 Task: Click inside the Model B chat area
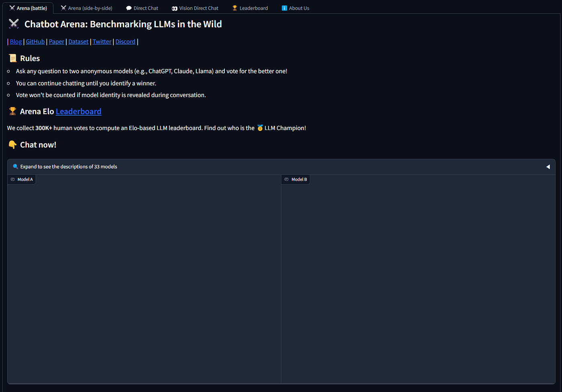click(417, 281)
